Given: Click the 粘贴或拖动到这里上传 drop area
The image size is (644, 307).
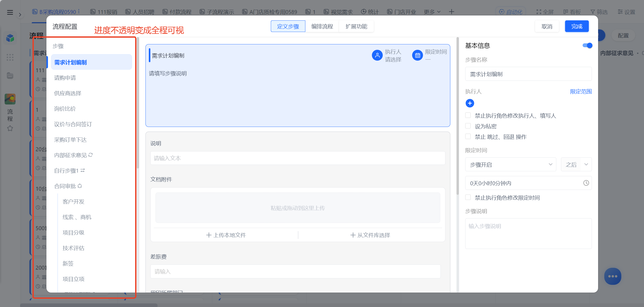Looking at the screenshot, I should click(x=298, y=208).
